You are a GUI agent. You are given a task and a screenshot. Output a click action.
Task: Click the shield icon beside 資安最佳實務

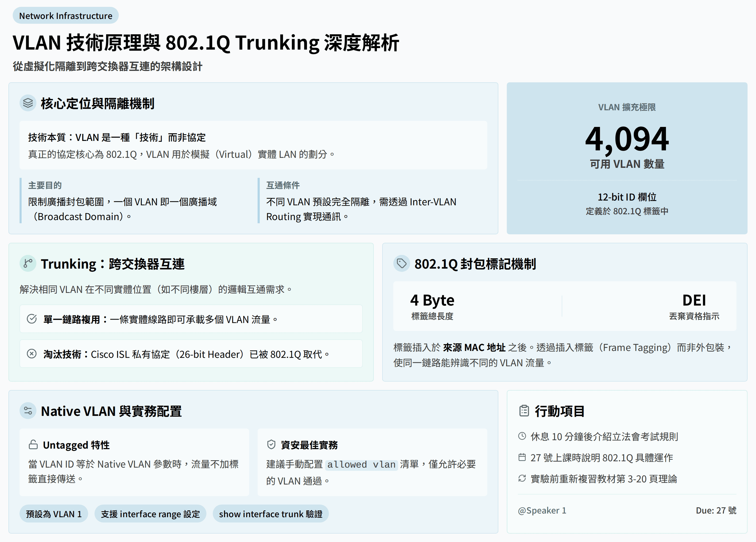(x=271, y=445)
